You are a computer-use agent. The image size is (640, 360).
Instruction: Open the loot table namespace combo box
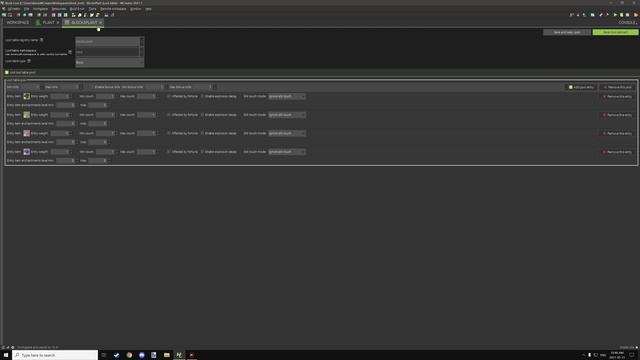[109, 52]
